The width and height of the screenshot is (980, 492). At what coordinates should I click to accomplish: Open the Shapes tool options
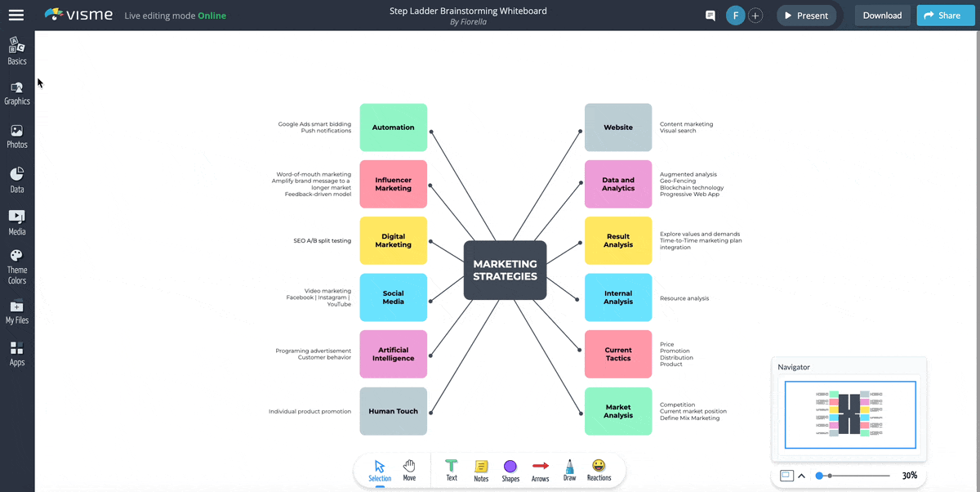510,470
